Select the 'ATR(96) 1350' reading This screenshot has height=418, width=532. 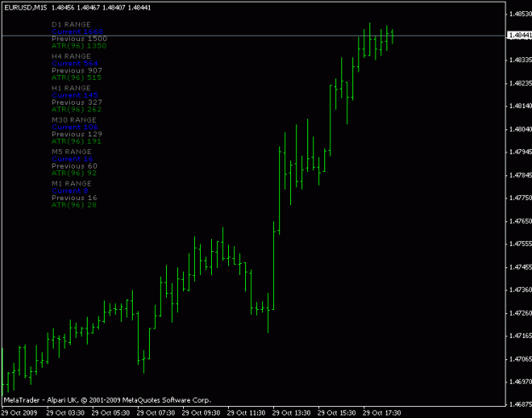click(x=79, y=46)
